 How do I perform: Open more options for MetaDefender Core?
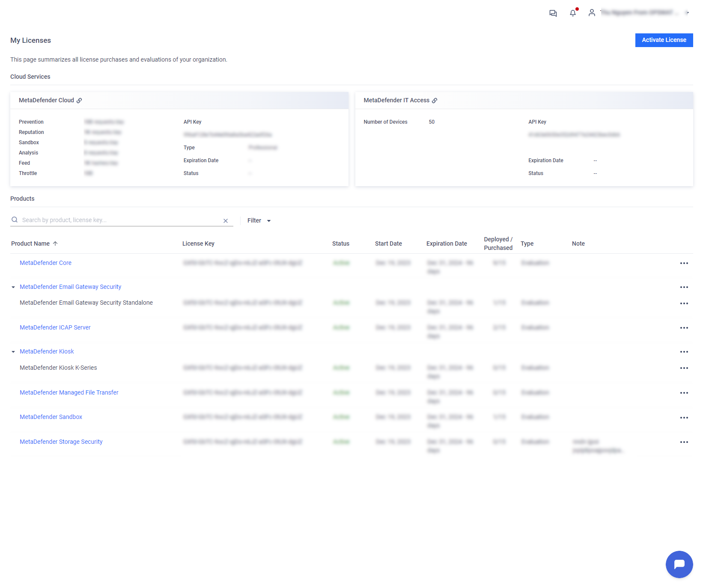(x=684, y=263)
